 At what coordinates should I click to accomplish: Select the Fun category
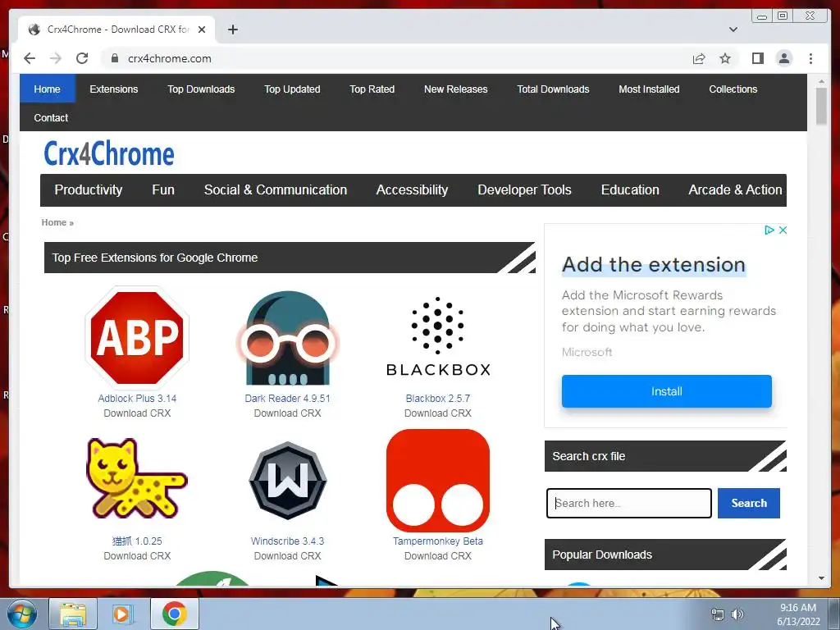pyautogui.click(x=163, y=189)
